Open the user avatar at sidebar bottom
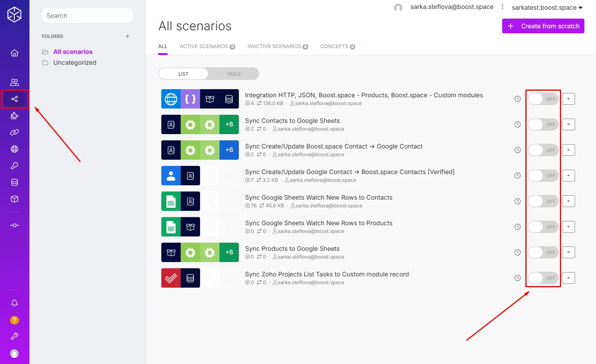This screenshot has width=596, height=364. (14, 354)
